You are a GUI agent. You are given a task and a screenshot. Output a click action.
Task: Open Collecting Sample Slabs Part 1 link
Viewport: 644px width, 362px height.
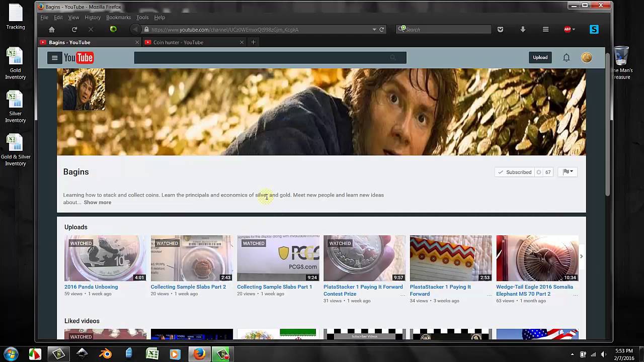click(275, 287)
